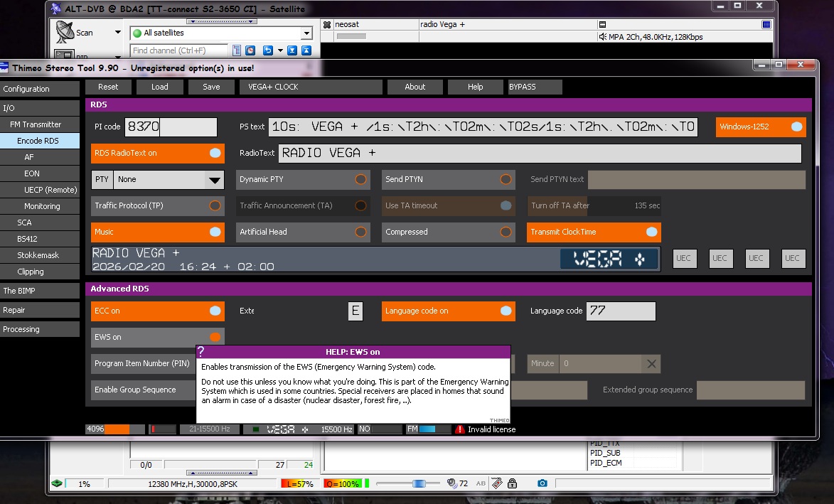Click the green signal indicator next to Q=100%
The height and width of the screenshot is (504, 834).
pos(367,483)
